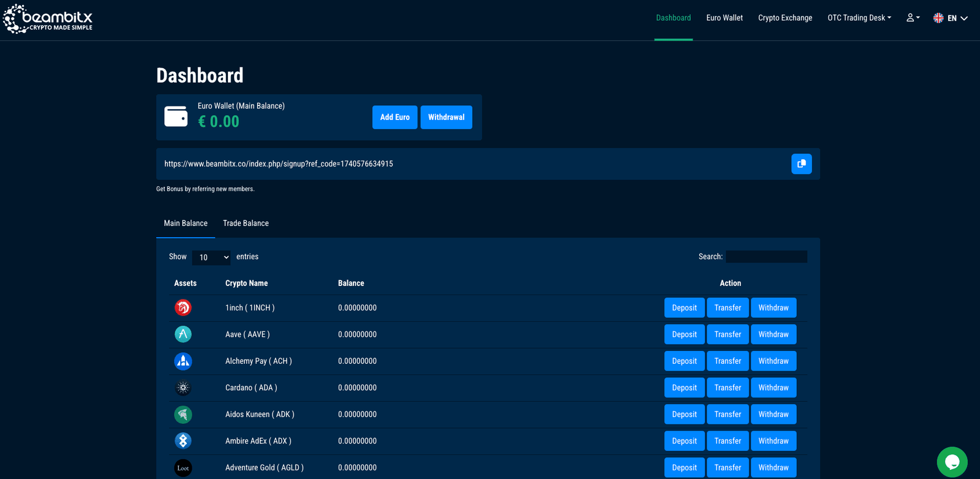Open the user account menu icon
The image size is (980, 479).
(913, 18)
